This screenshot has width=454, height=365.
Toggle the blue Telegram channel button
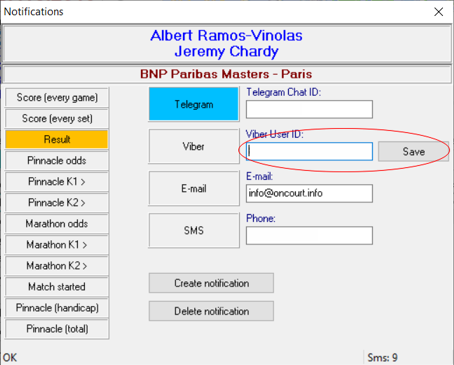click(x=194, y=104)
